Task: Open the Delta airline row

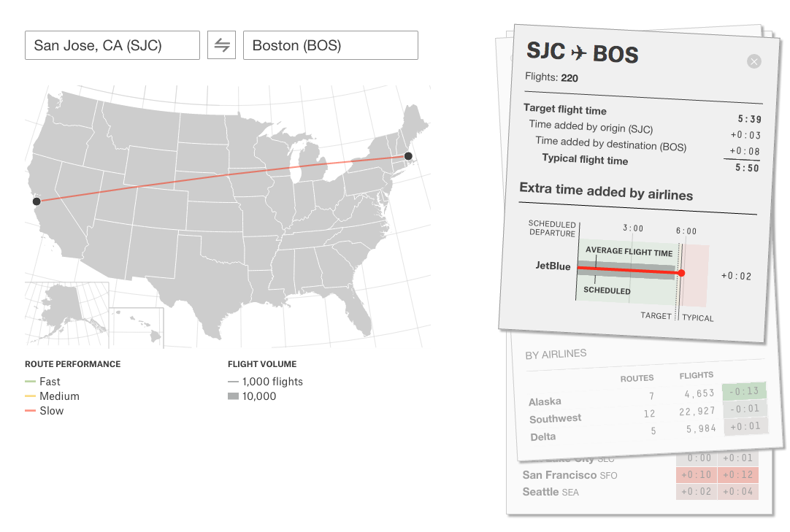Action: pos(543,436)
